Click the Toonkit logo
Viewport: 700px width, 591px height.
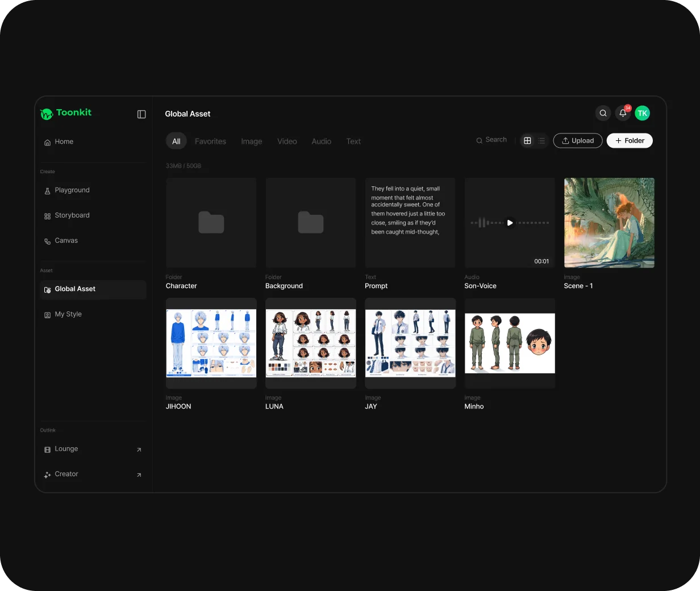coord(66,113)
